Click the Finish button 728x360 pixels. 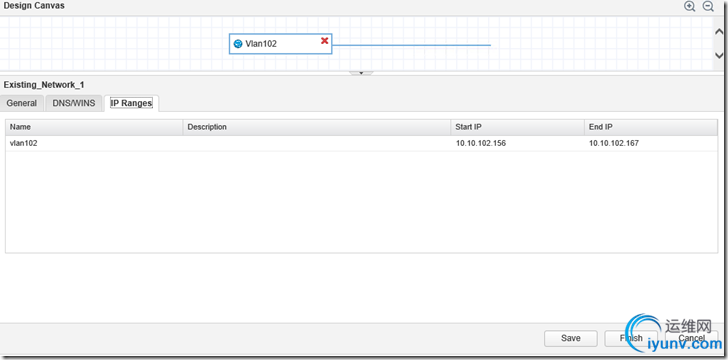point(631,338)
